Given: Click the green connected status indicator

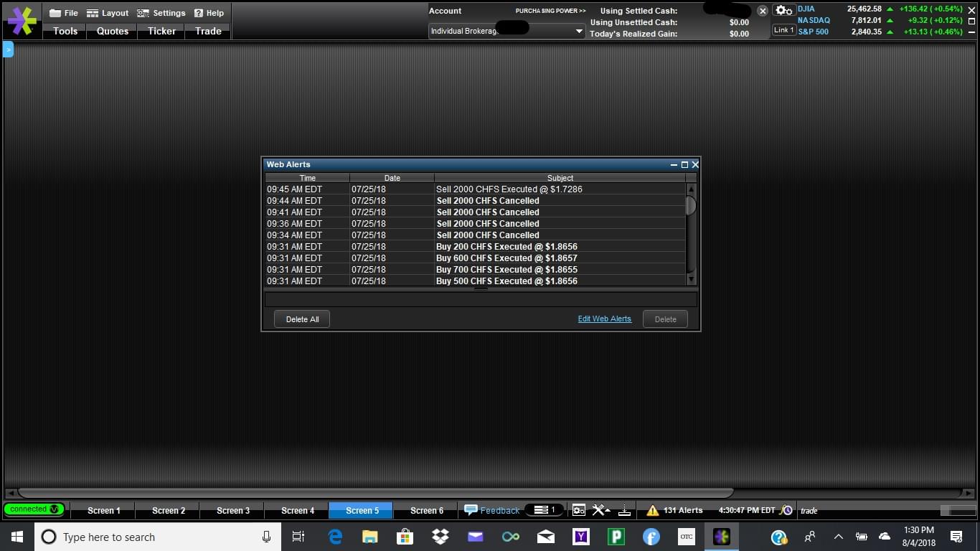Looking at the screenshot, I should [34, 509].
